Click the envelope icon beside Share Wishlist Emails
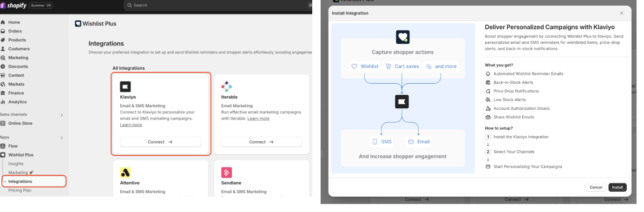This screenshot has height=212, width=644. (x=488, y=117)
